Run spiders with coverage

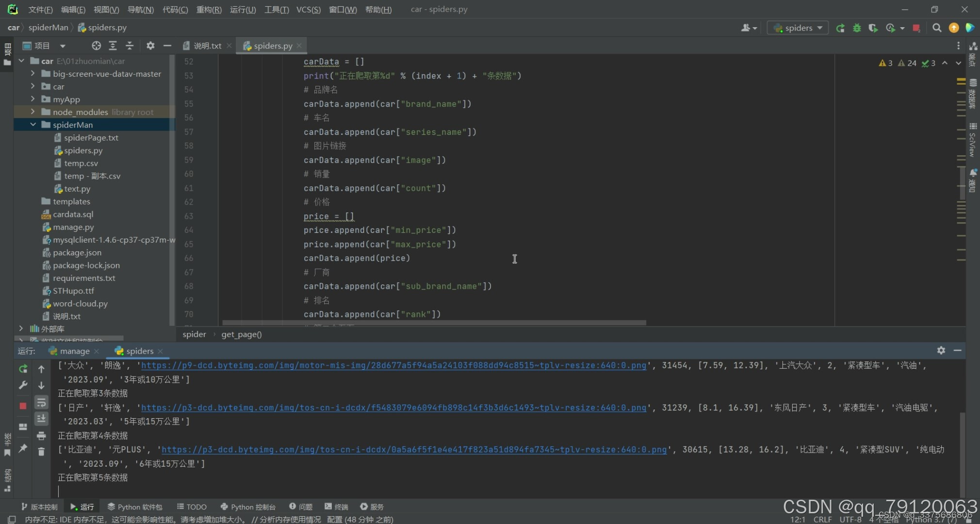[874, 28]
